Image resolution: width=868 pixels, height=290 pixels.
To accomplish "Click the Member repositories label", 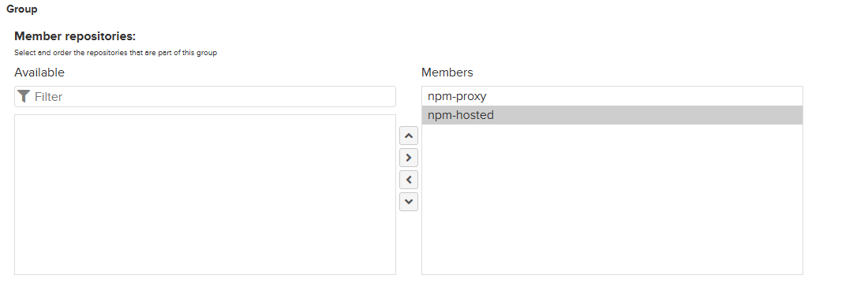I will point(75,36).
